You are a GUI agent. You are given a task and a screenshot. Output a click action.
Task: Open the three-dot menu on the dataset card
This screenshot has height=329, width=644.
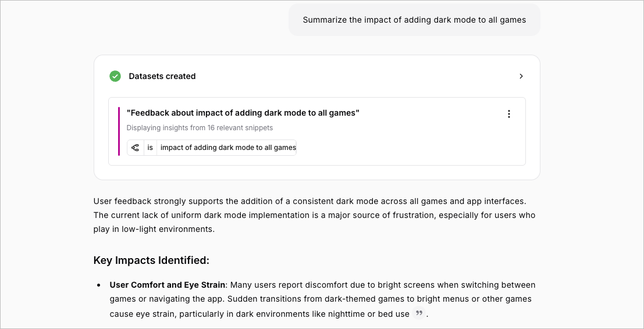coord(509,114)
